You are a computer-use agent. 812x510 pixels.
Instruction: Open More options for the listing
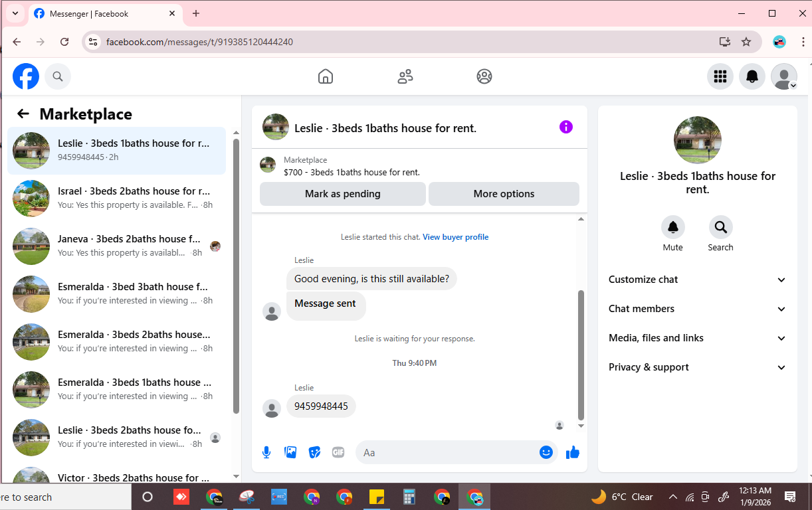(504, 194)
